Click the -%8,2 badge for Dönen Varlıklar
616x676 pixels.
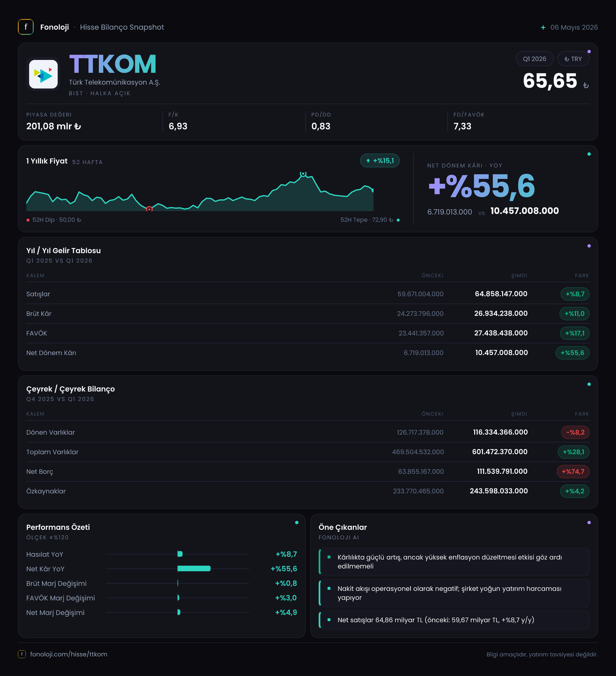pyautogui.click(x=575, y=432)
